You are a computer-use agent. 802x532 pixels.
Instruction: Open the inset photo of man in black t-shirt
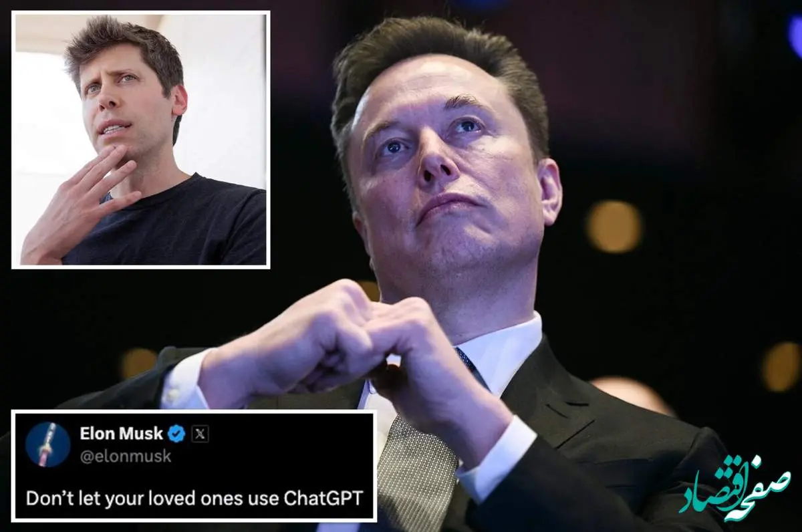[x=140, y=139]
